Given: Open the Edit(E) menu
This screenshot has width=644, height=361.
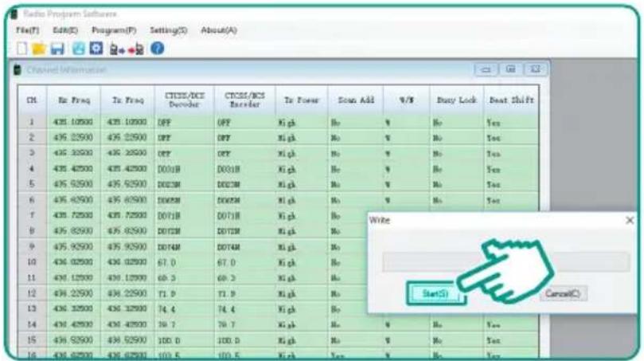Looking at the screenshot, I should pyautogui.click(x=65, y=30).
